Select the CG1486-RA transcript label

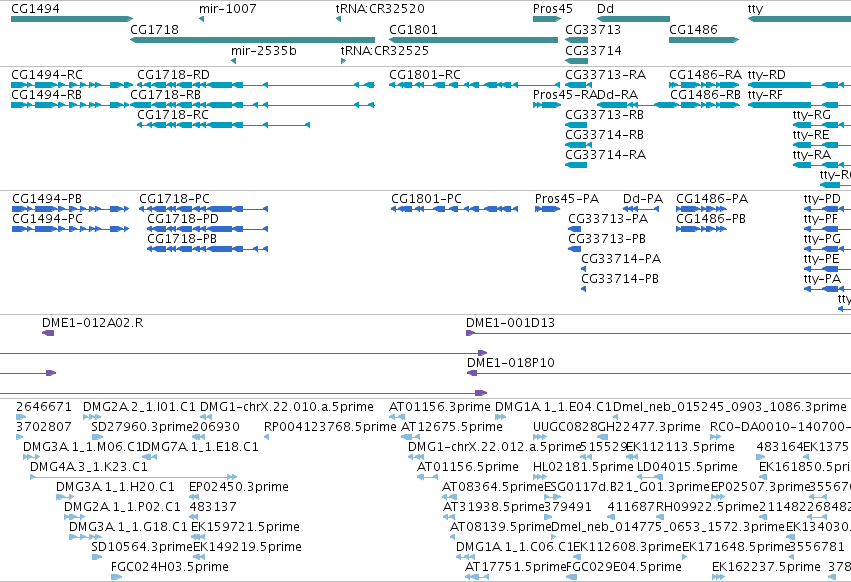pyautogui.click(x=705, y=74)
